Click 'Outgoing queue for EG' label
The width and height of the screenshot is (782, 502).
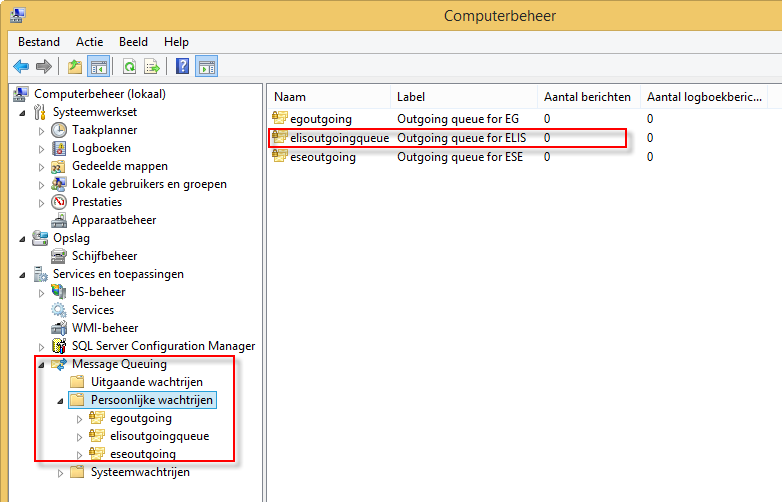click(x=458, y=119)
